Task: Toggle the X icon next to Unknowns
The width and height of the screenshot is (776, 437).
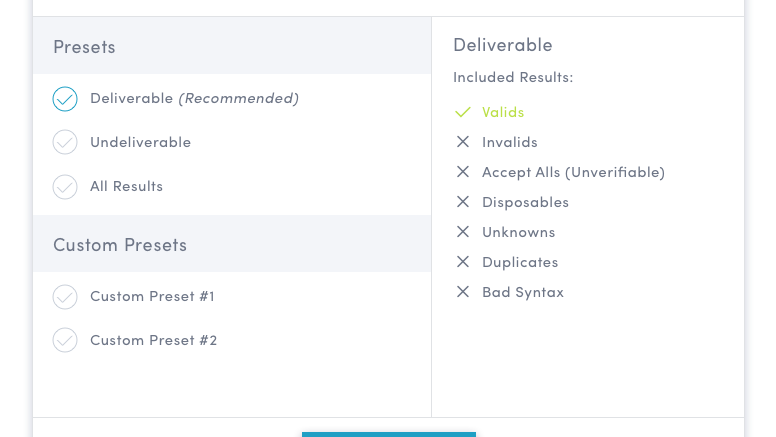Action: 462,232
